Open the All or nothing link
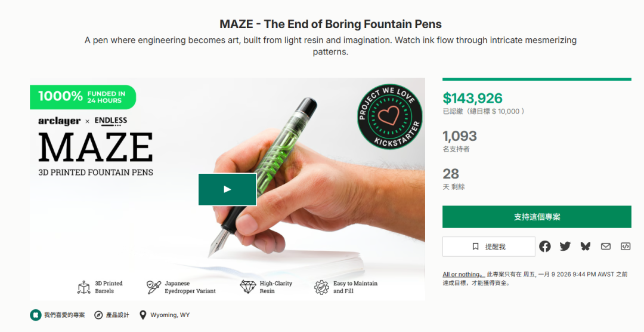 point(462,275)
